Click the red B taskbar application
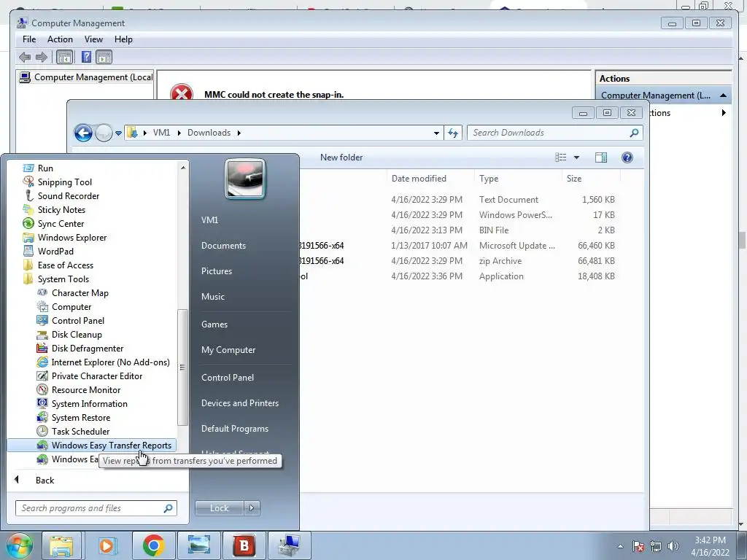This screenshot has width=747, height=560. tap(244, 545)
